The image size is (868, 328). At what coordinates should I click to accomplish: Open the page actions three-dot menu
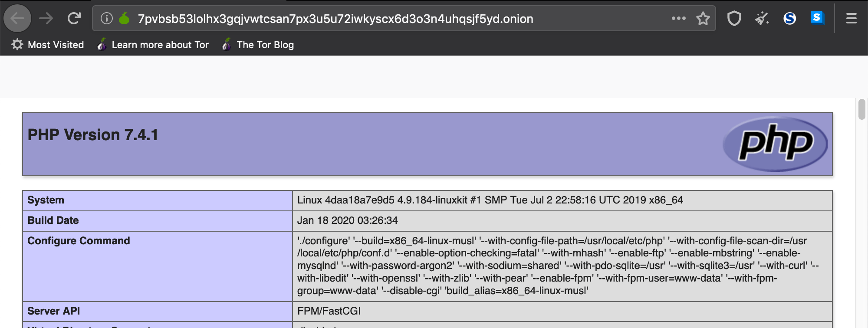[678, 19]
